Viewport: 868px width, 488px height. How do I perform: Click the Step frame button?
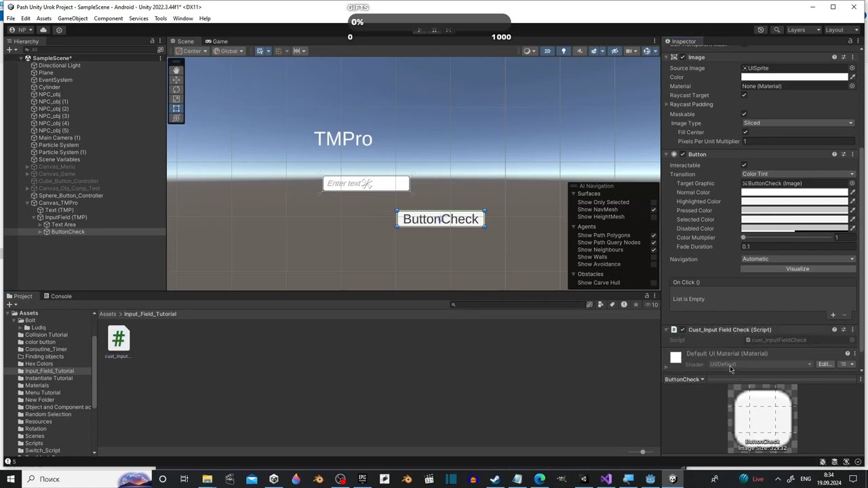449,30
